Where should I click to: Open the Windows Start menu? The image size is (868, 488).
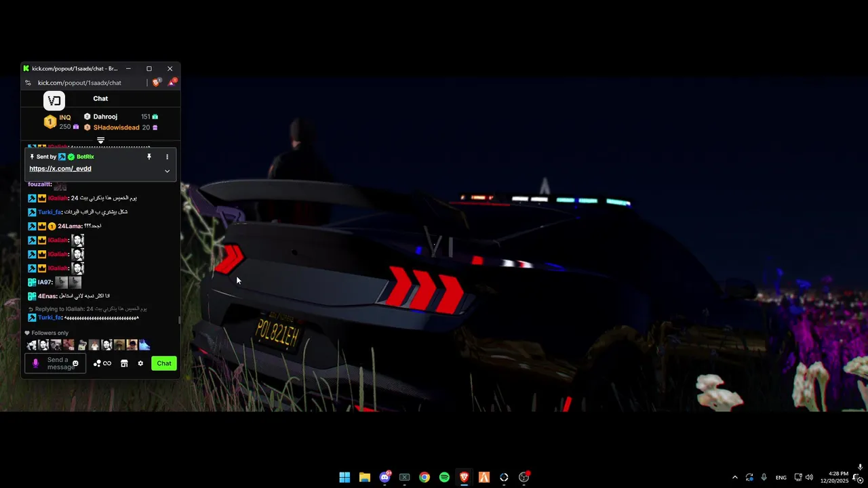[x=344, y=477]
